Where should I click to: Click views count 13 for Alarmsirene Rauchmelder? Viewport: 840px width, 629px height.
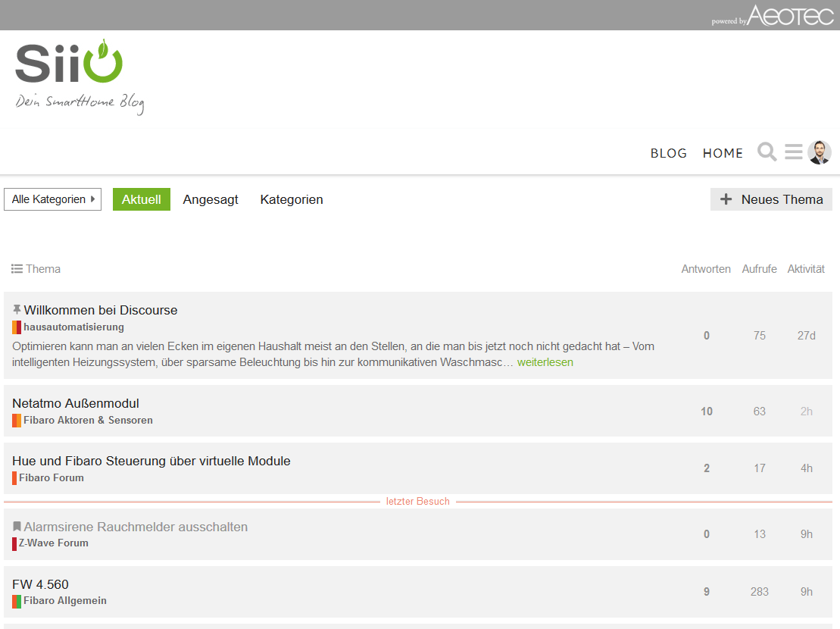pos(759,534)
